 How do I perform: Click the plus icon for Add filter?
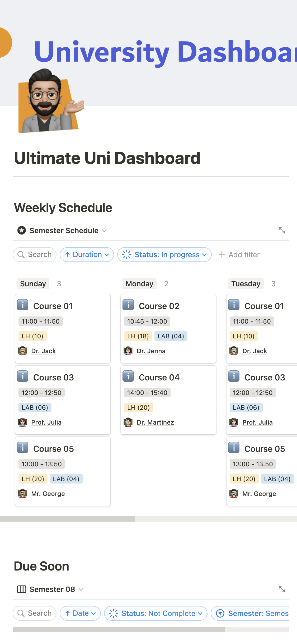[222, 255]
